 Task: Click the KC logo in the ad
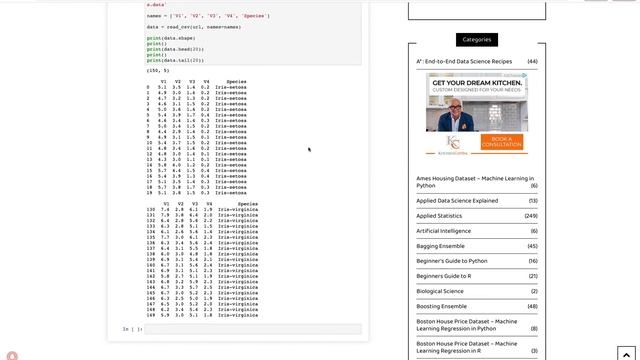pyautogui.click(x=453, y=143)
